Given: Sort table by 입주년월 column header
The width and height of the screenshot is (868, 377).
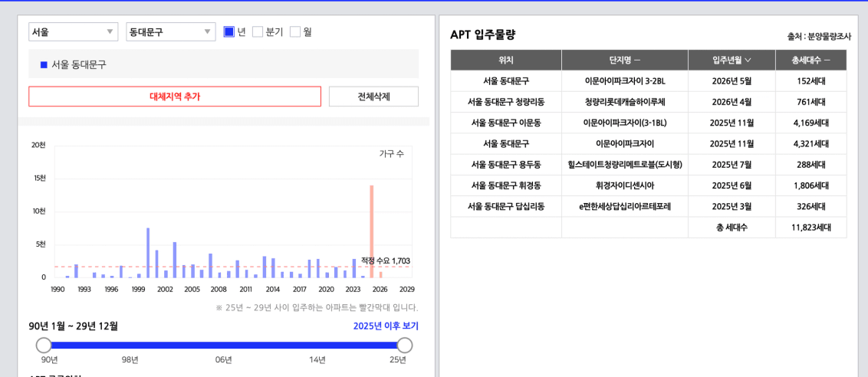Looking at the screenshot, I should [732, 60].
